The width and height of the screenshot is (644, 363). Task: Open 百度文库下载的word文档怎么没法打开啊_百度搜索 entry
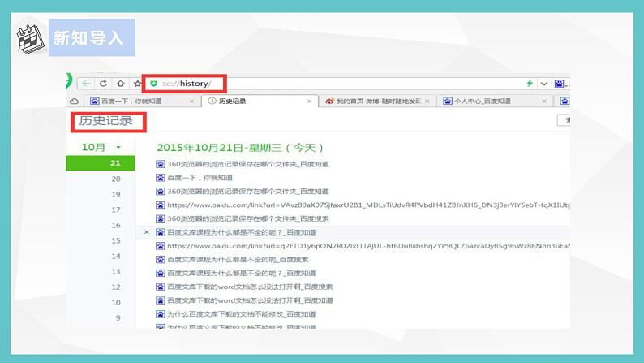250,287
